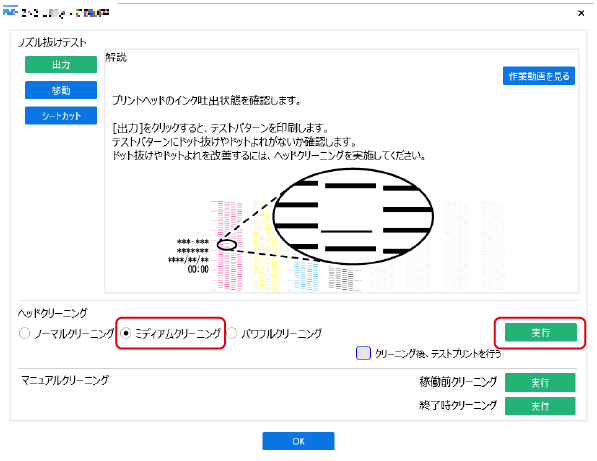
Task: Close the dialog with the X button
Action: coord(581,13)
